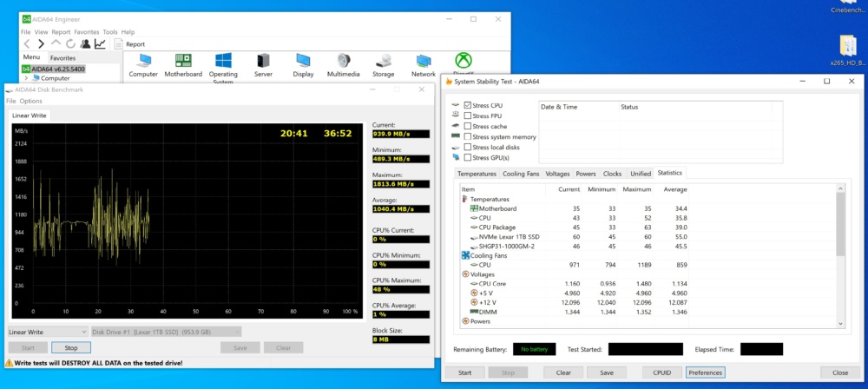Enable the Stress cache checkbox
Screen dimensions: 868x389
(x=468, y=127)
